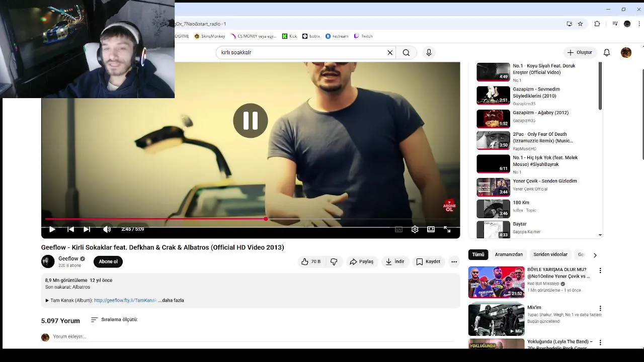Switch to theater mode
Screen dimensions: 644x362
[x=431, y=229]
